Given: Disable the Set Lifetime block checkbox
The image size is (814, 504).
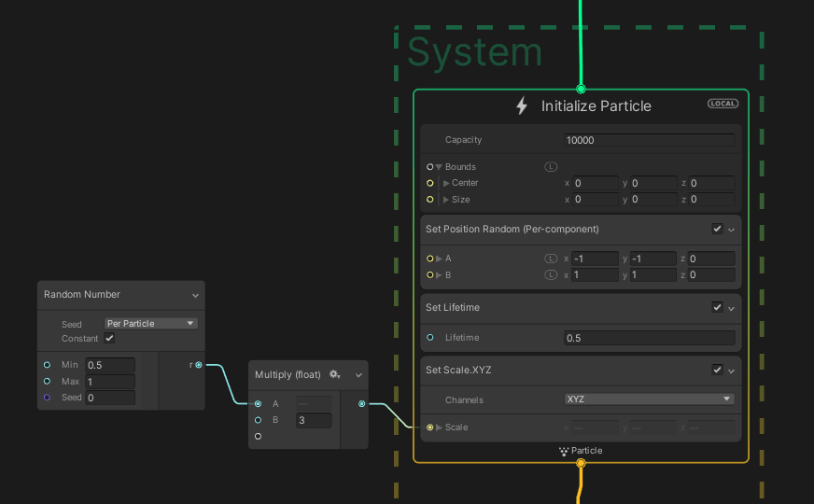Looking at the screenshot, I should (717, 307).
